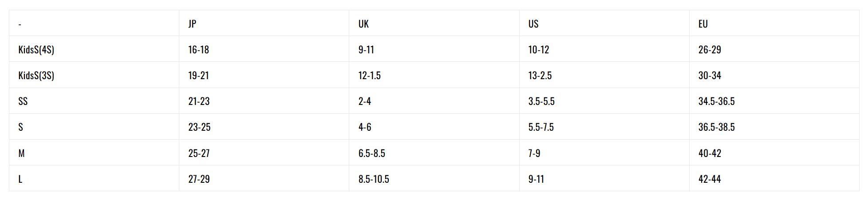Click the JP value 16-18
868x213 pixels.
198,49
